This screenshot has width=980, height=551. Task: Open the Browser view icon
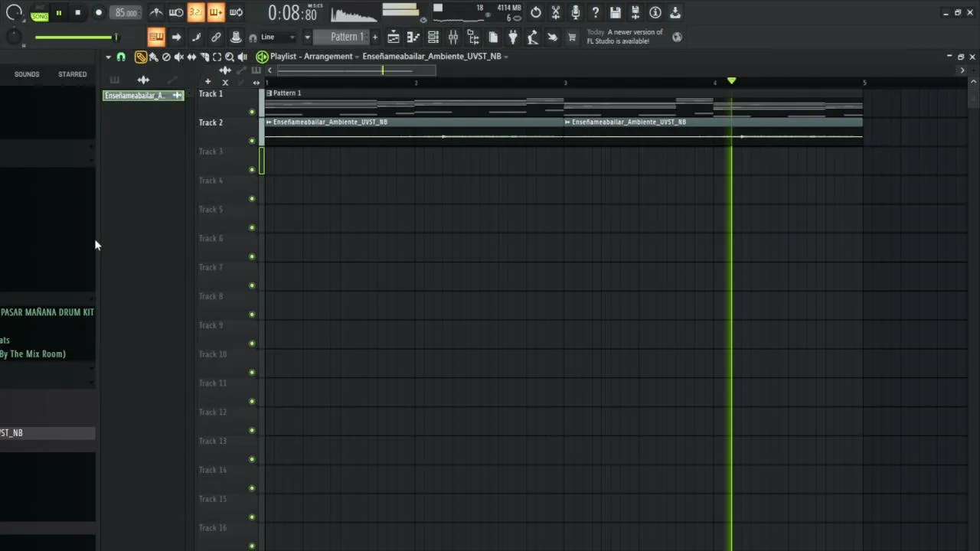473,37
